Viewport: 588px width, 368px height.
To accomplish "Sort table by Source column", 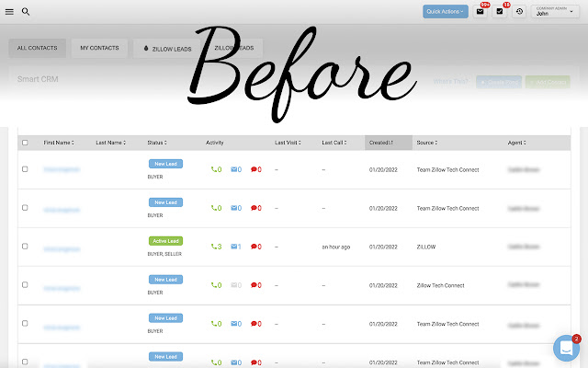I will pyautogui.click(x=427, y=143).
